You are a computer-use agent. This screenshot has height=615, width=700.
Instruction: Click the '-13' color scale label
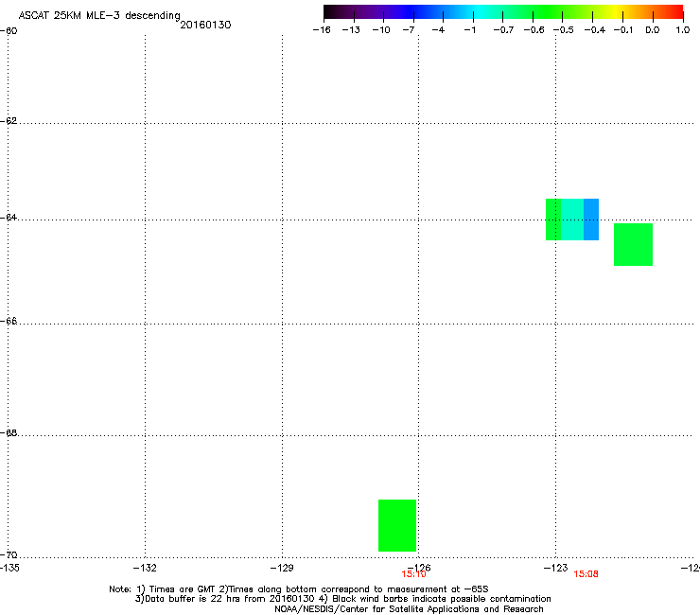tap(351, 30)
